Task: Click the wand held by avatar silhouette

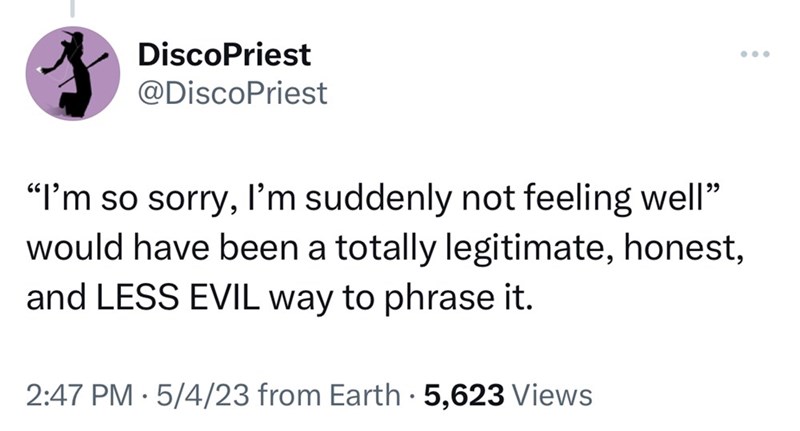Action: point(83,69)
